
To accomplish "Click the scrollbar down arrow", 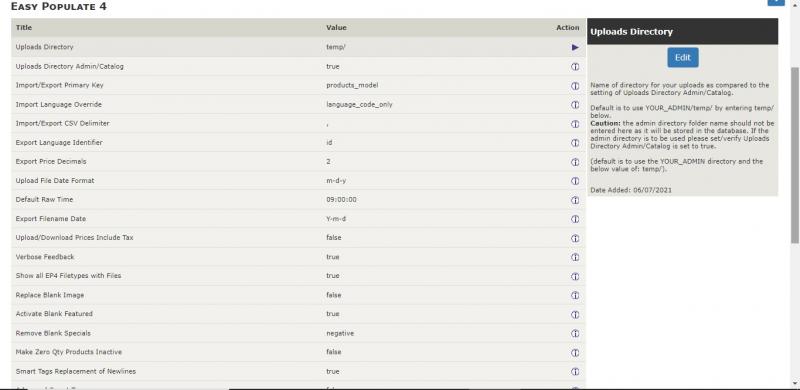I will pyautogui.click(x=795, y=383).
